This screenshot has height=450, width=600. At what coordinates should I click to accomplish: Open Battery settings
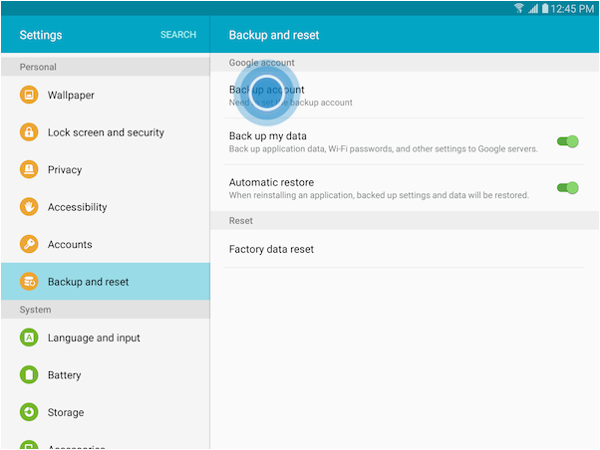(105, 375)
